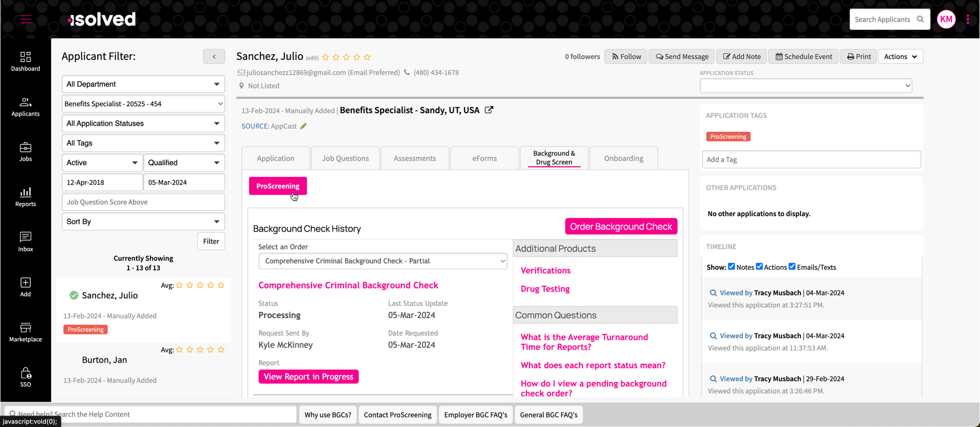Image resolution: width=980 pixels, height=427 pixels.
Task: Click the pencil icon next to AppCast source
Action: click(303, 126)
